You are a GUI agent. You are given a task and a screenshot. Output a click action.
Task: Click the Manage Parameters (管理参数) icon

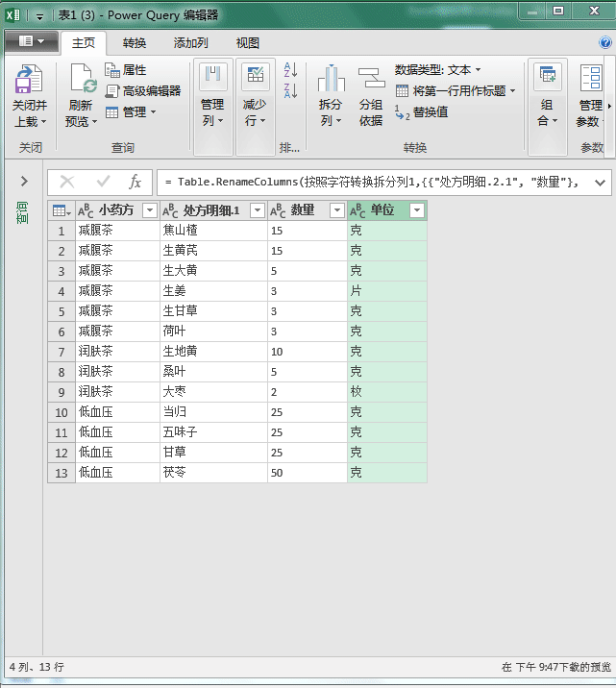(591, 78)
